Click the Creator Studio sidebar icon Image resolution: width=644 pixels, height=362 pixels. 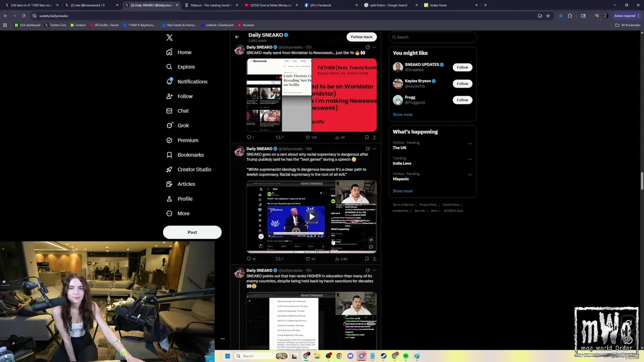(169, 169)
